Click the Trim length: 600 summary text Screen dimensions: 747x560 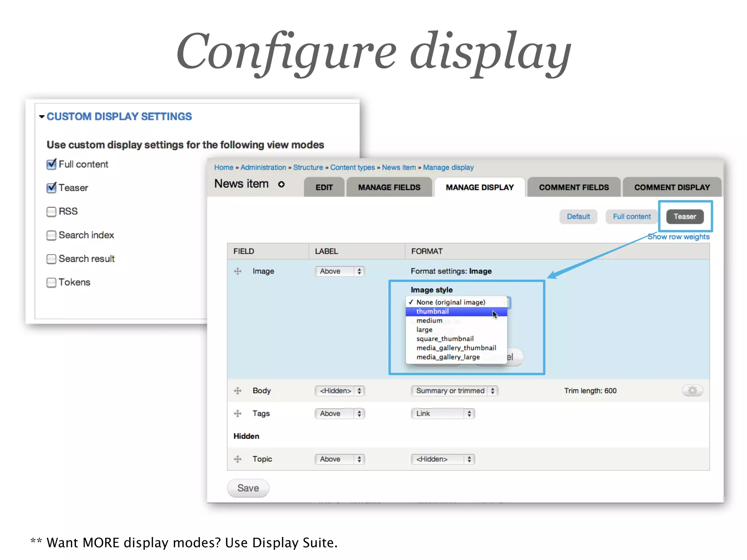pos(590,390)
